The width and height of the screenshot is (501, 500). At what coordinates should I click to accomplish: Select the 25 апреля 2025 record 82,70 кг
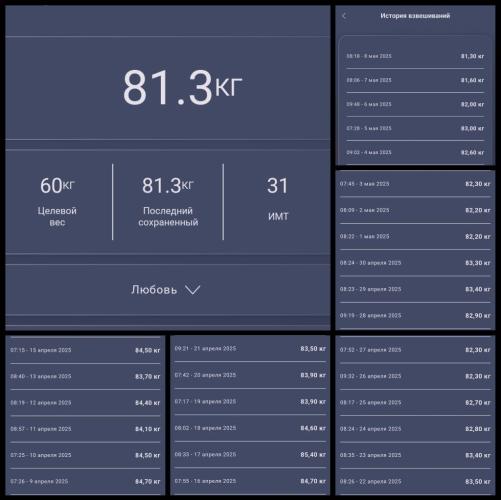coord(415,403)
